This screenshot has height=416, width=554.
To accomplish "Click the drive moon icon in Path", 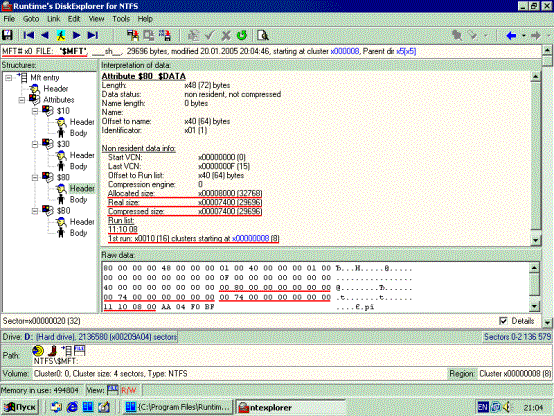I will click(x=38, y=351).
